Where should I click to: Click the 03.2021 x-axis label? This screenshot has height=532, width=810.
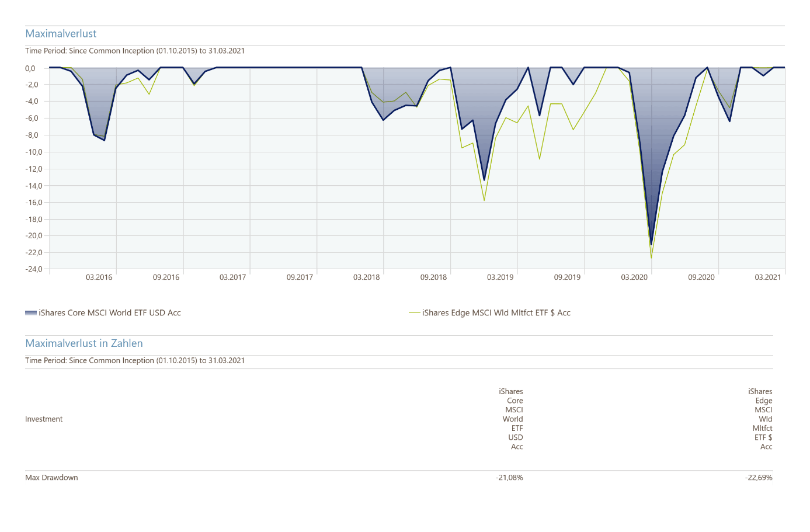(x=768, y=277)
